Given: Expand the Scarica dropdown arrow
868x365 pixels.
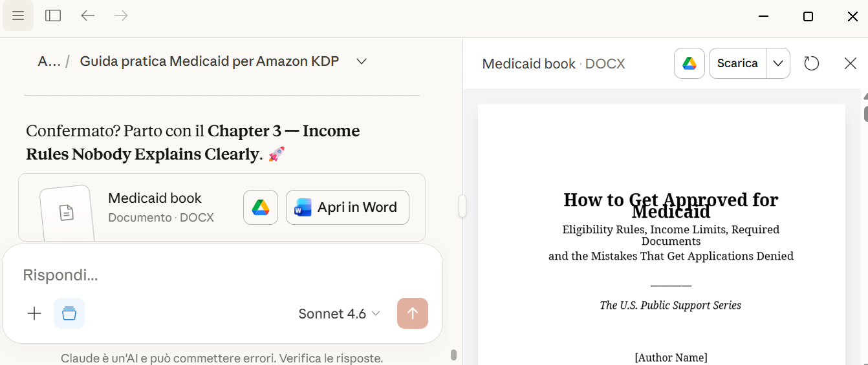Looking at the screenshot, I should pyautogui.click(x=778, y=63).
